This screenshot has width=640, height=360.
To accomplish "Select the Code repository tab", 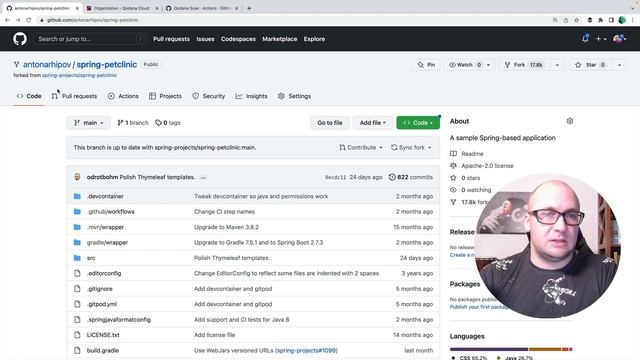I will click(x=29, y=96).
